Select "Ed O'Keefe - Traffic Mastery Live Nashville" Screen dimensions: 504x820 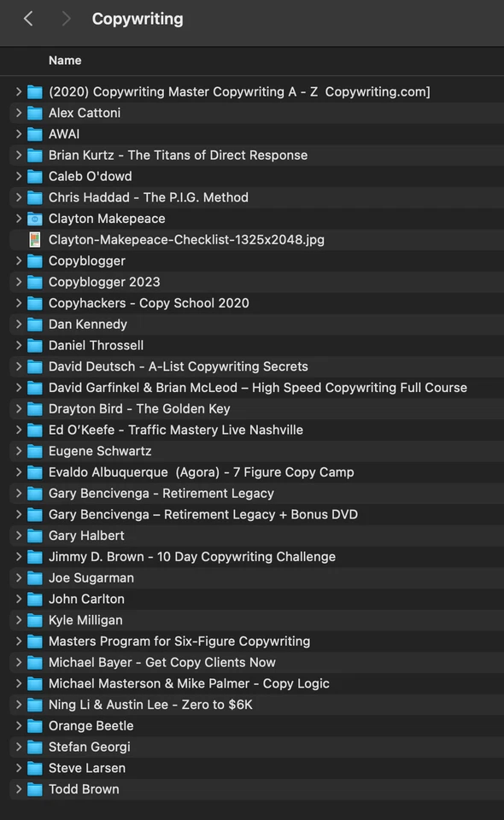(176, 430)
